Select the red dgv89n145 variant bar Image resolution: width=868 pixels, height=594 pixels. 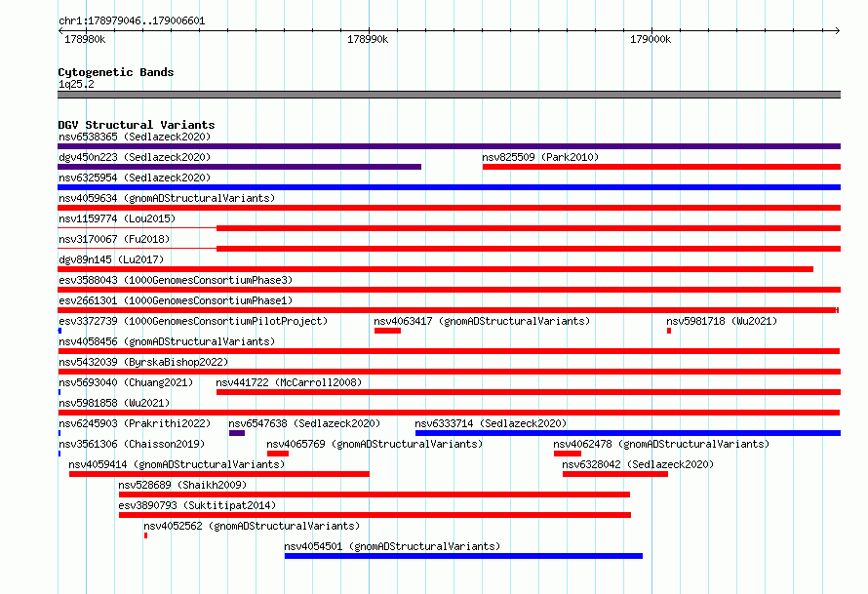click(x=436, y=269)
